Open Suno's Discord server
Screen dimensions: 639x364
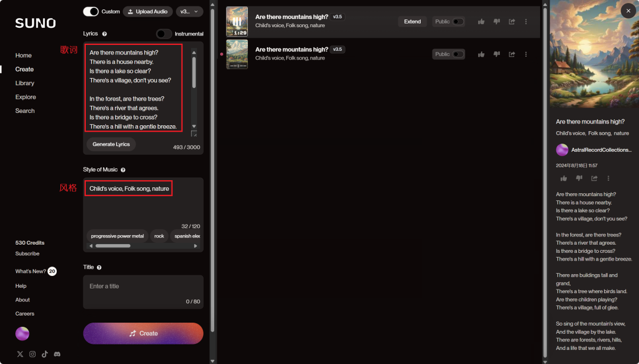coord(57,354)
